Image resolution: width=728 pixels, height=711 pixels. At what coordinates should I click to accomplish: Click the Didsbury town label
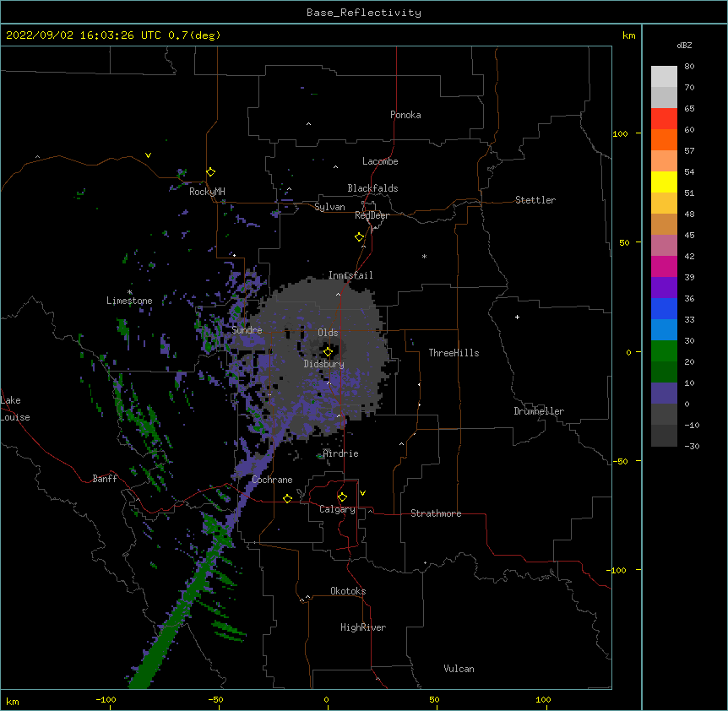(x=323, y=364)
